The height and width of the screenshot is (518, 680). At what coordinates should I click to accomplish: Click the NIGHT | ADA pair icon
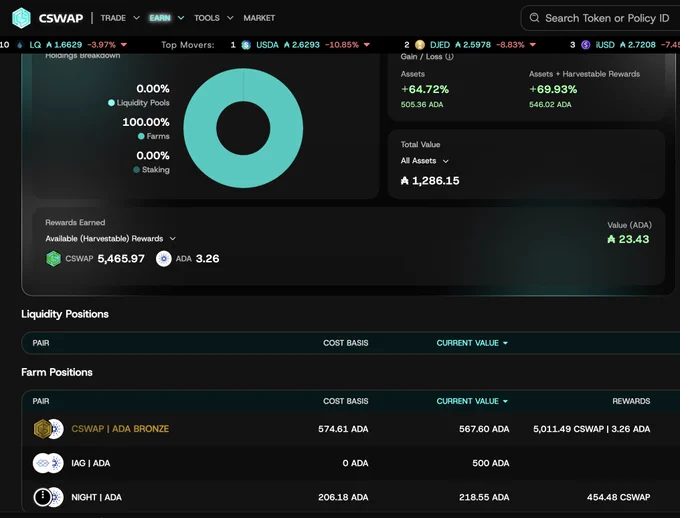click(48, 497)
